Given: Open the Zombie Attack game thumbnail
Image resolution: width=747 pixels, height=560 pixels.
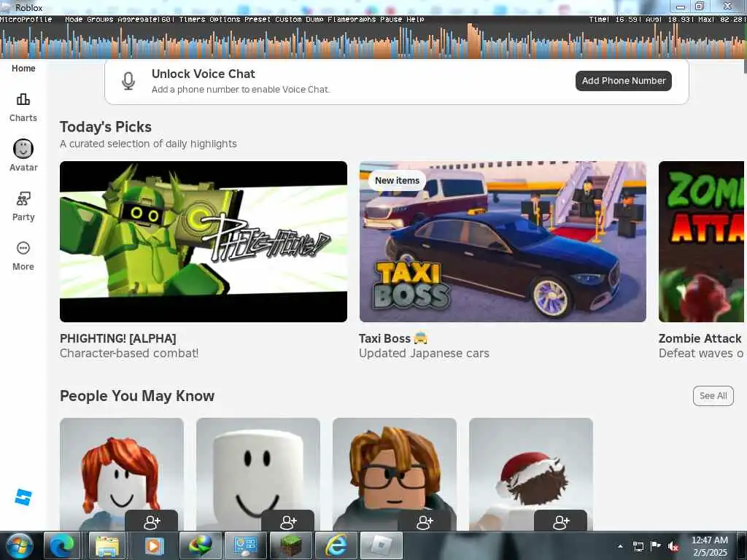Looking at the screenshot, I should point(701,241).
